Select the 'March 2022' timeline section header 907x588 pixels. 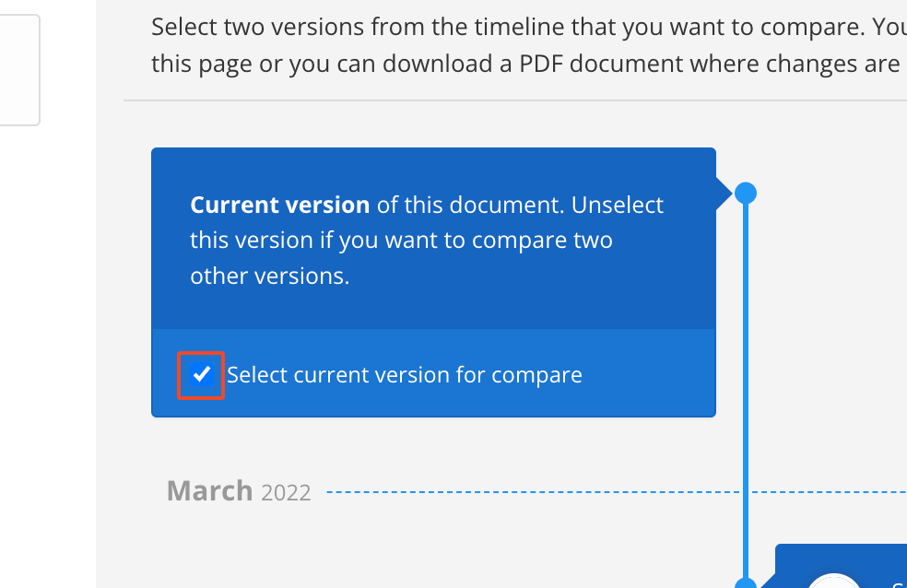pyautogui.click(x=237, y=489)
